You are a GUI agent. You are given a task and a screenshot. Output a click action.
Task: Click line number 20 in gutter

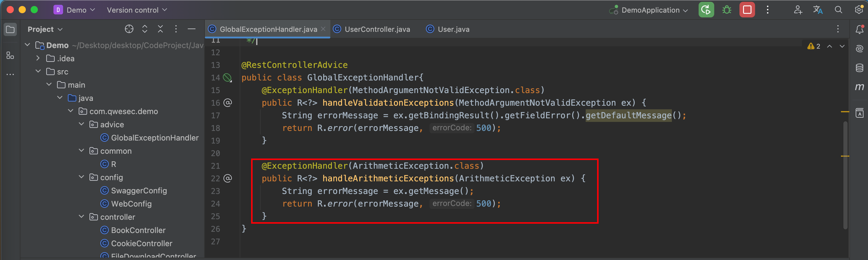(x=215, y=153)
